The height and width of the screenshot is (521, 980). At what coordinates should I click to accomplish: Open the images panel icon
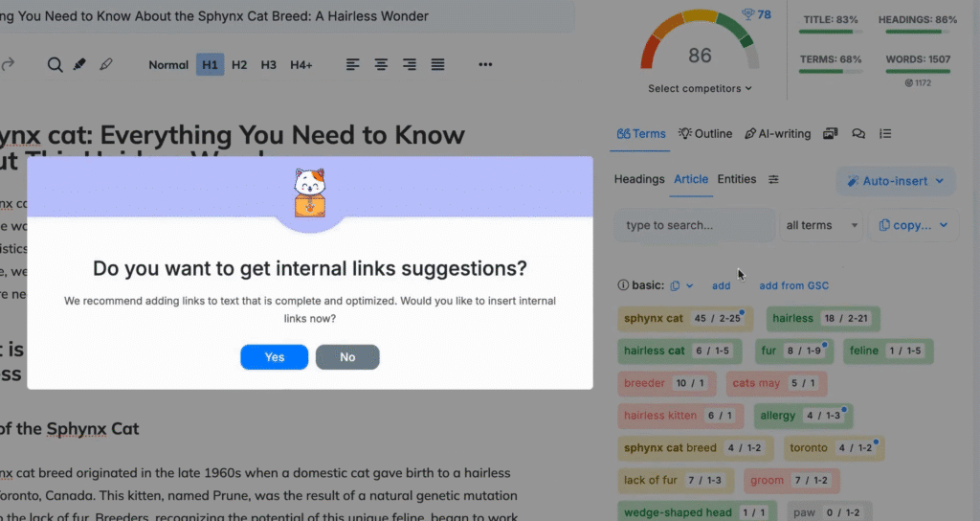coord(830,134)
